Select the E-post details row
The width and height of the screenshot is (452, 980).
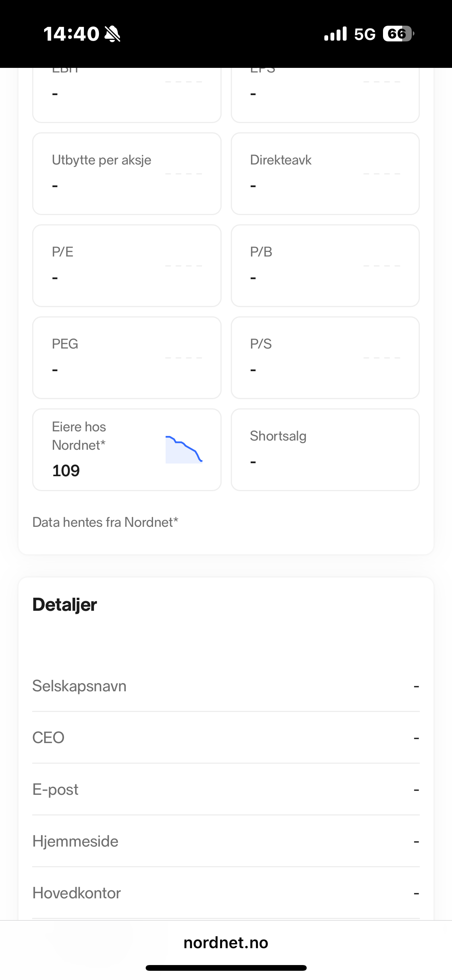point(226,789)
